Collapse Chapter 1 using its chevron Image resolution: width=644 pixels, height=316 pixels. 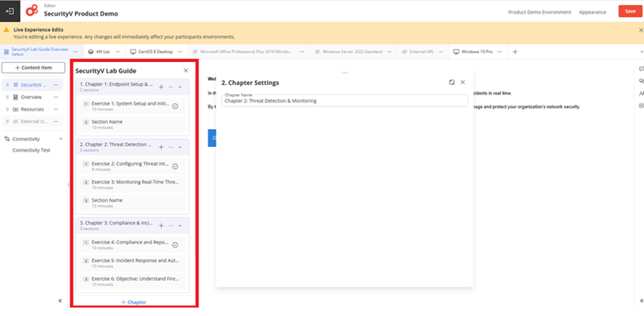click(x=180, y=87)
